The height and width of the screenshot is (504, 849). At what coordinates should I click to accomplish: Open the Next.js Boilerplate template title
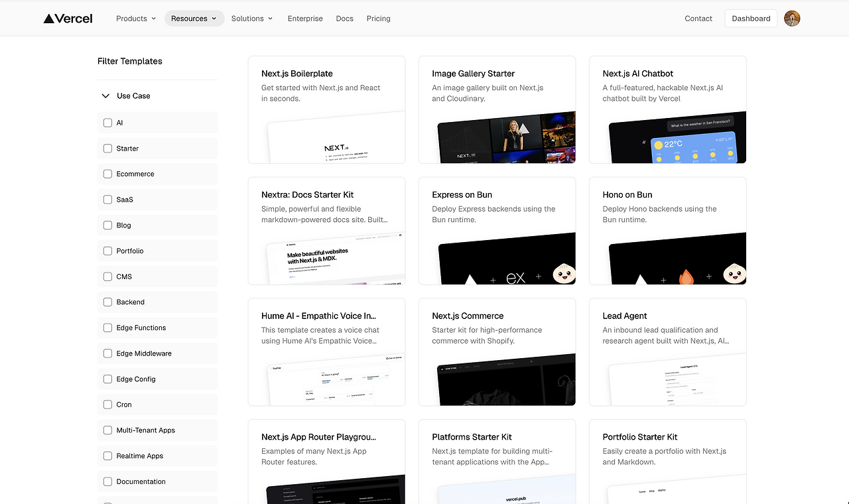pyautogui.click(x=297, y=74)
